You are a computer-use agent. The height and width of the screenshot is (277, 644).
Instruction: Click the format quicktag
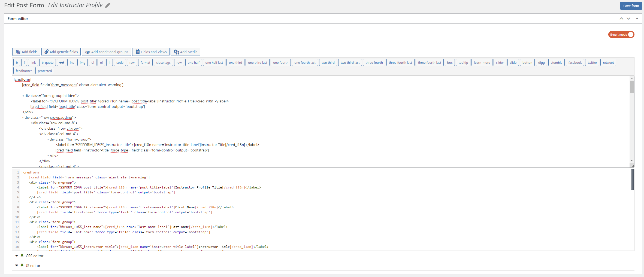tap(146, 63)
